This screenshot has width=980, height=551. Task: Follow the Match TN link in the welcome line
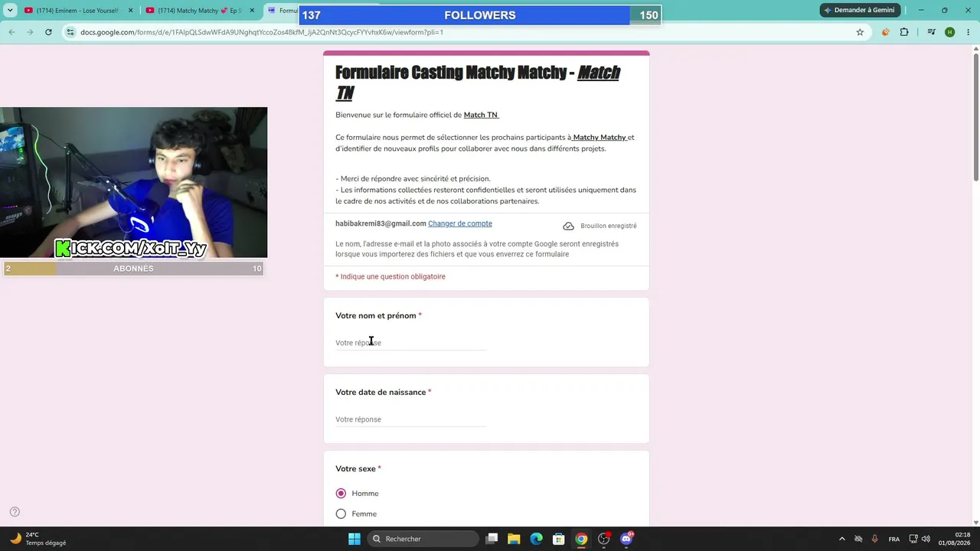pos(481,115)
